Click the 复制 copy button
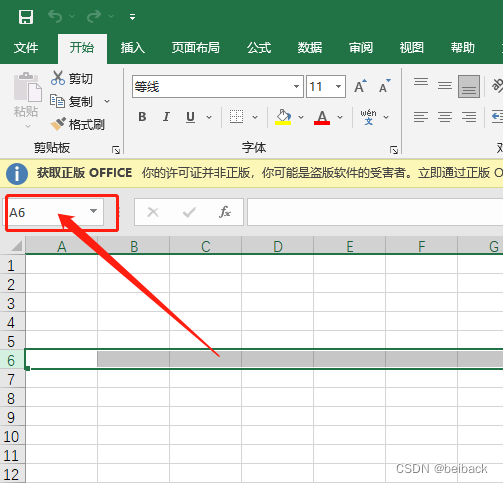 pos(71,101)
